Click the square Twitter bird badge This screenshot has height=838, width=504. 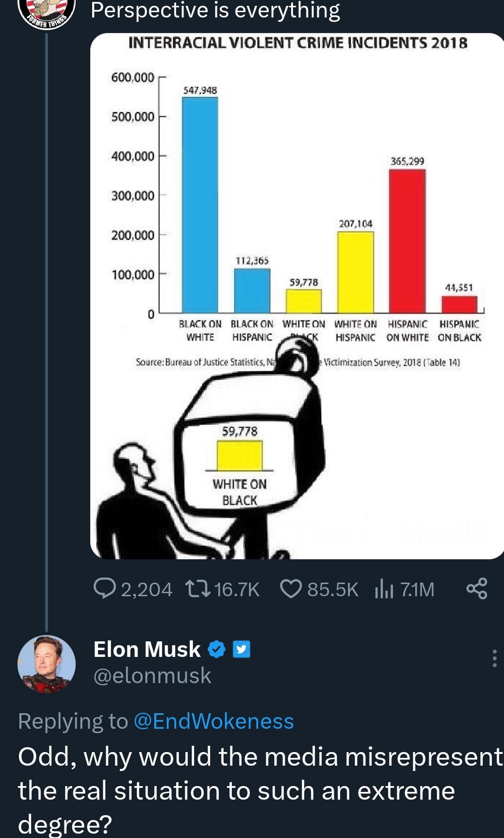[x=242, y=649]
